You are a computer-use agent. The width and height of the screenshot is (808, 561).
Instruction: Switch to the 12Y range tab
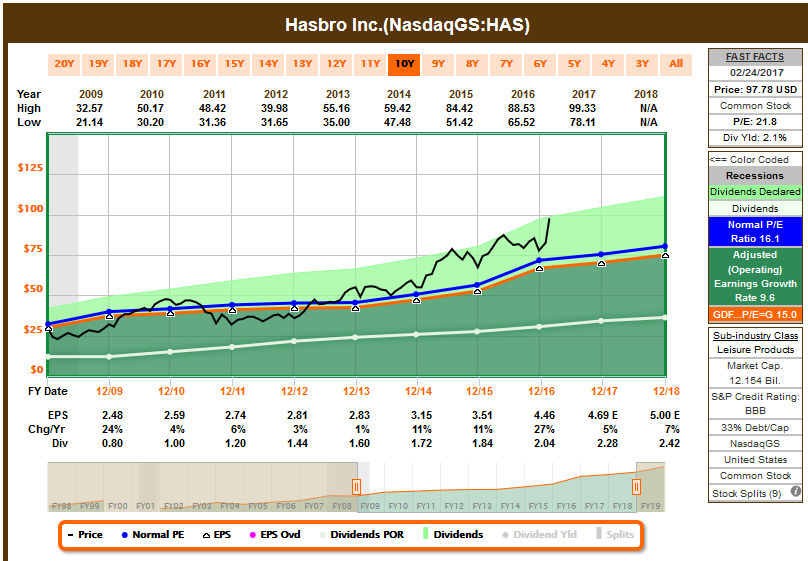tap(336, 64)
